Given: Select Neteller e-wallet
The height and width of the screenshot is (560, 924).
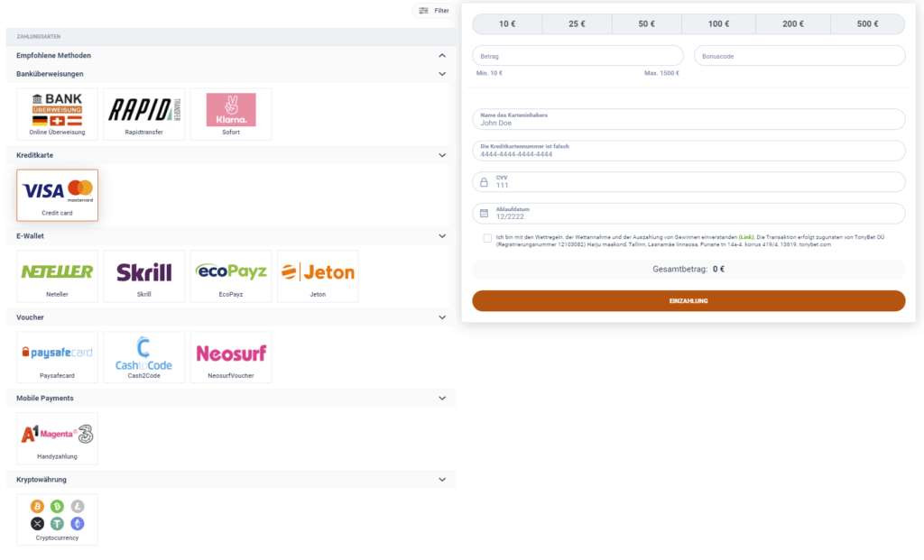Looking at the screenshot, I should coord(57,276).
